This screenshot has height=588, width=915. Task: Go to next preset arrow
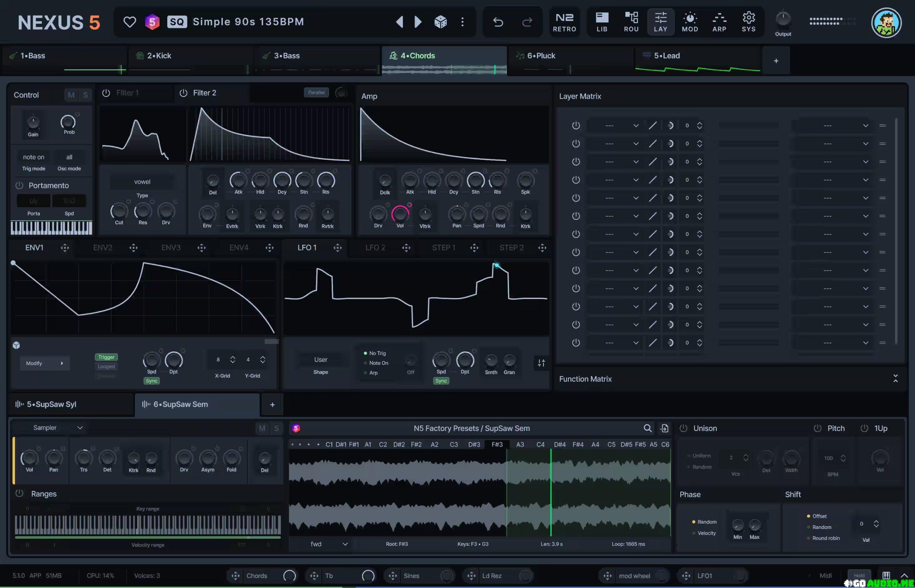click(418, 22)
